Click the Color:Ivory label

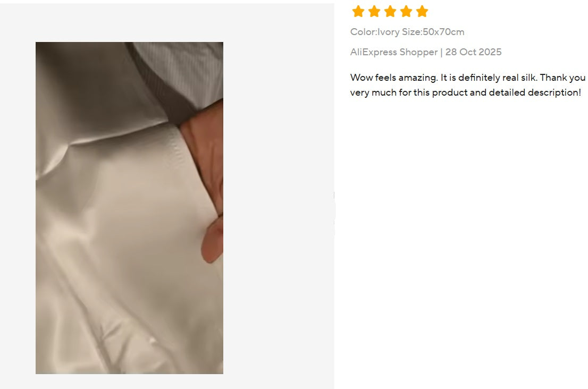(x=375, y=32)
